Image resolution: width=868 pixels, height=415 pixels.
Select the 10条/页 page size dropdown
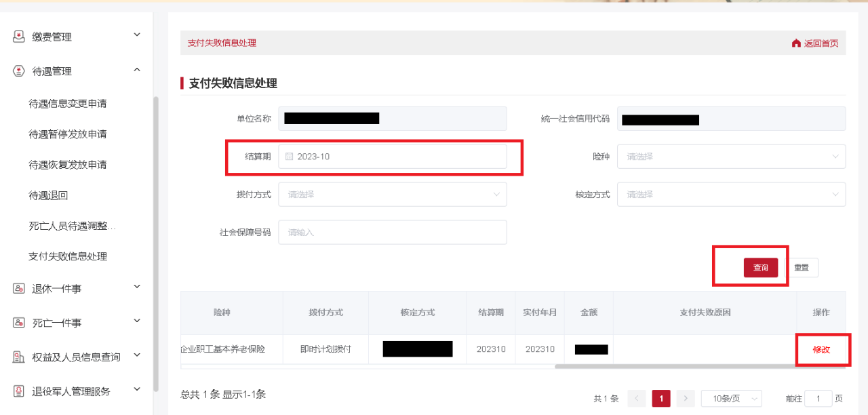pos(731,399)
